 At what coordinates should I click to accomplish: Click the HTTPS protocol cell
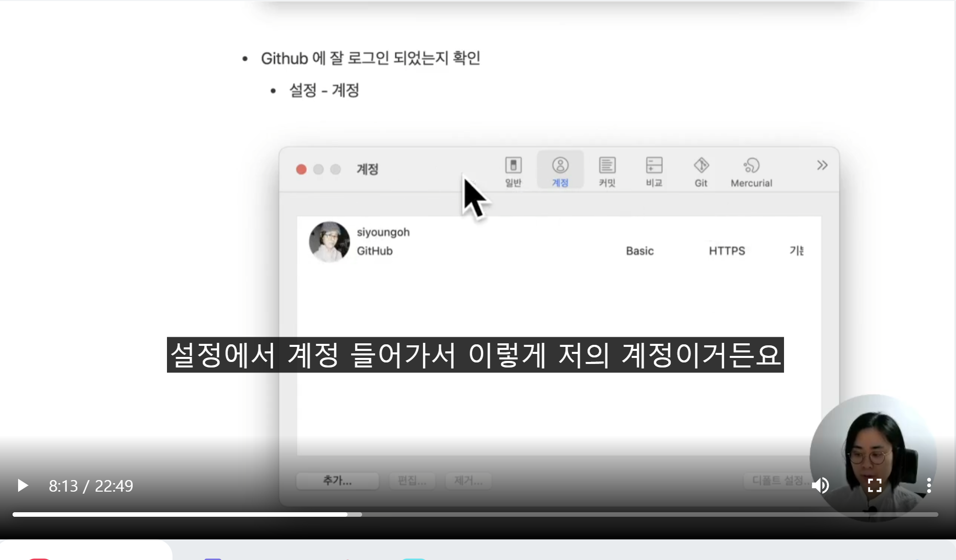coord(727,251)
